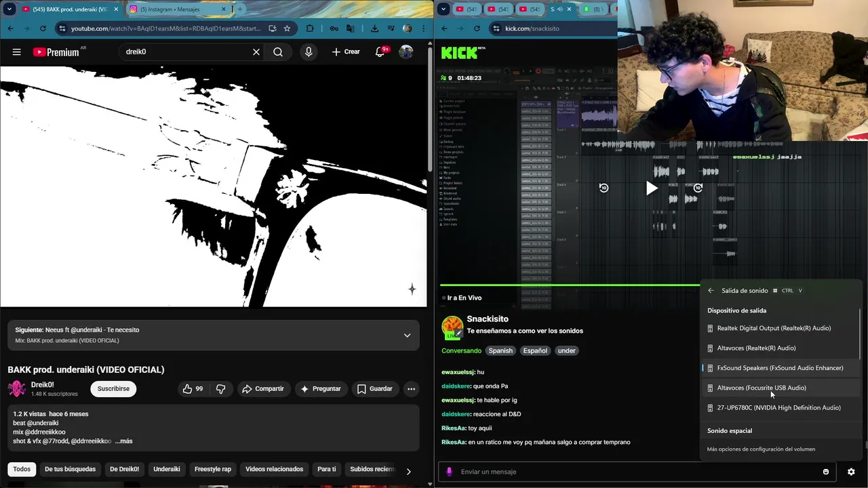Click Kick stream green progress bar
Screen dimensions: 868x488
(x=570, y=285)
